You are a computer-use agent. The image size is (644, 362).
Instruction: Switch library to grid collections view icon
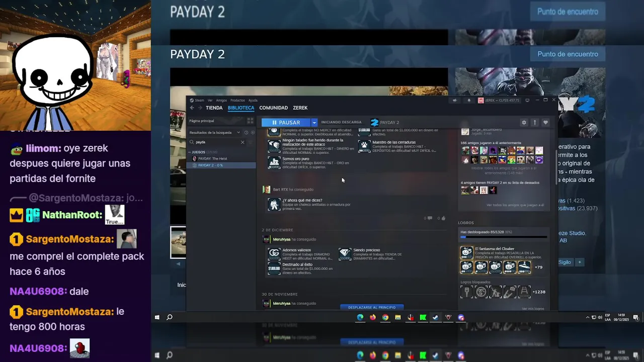pyautogui.click(x=250, y=121)
